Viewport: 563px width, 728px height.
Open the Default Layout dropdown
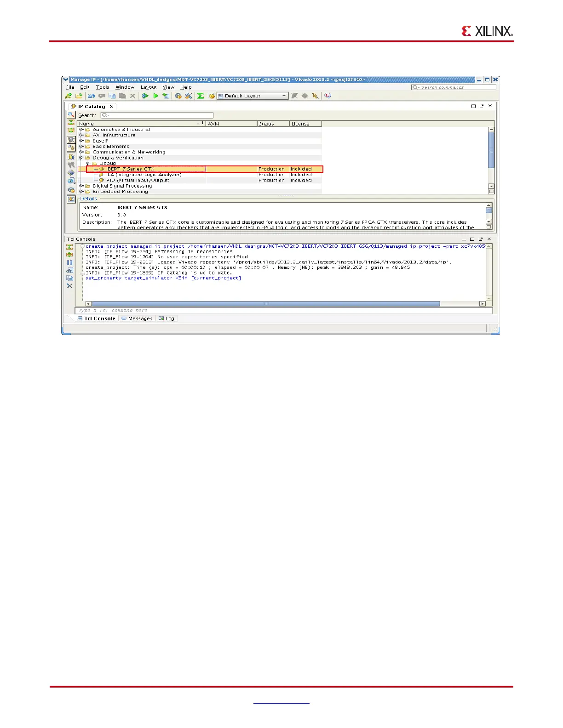[253, 96]
